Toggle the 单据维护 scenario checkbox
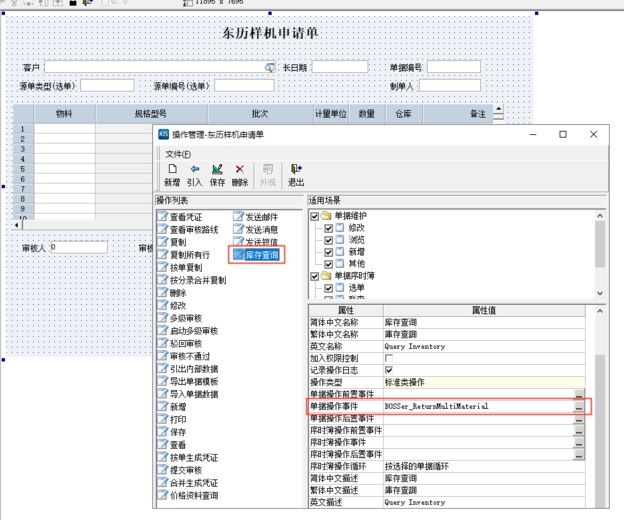 click(316, 216)
